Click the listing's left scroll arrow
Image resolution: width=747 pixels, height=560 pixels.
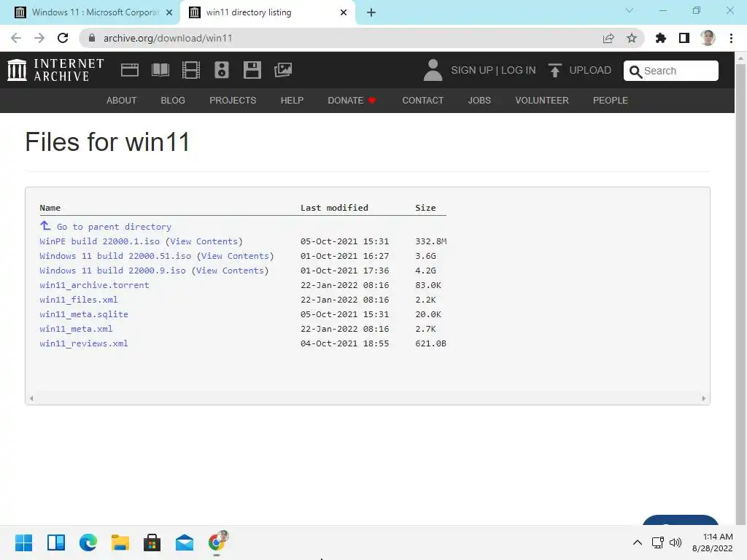tap(31, 399)
